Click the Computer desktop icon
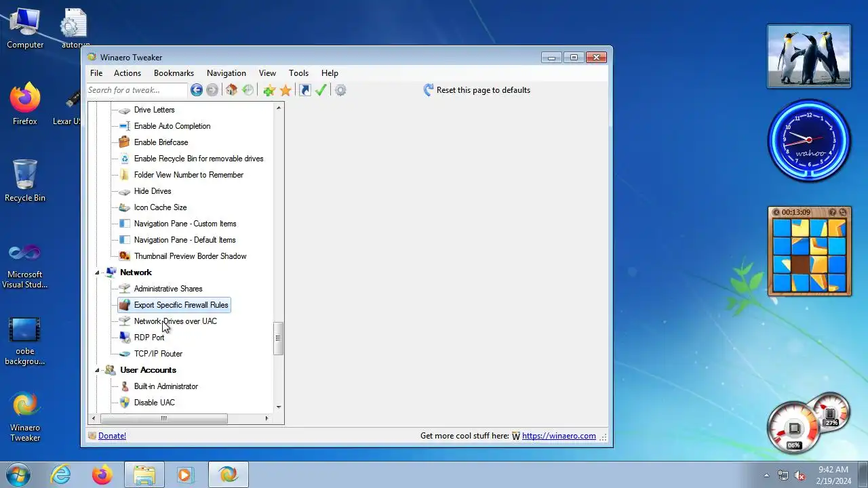Screen dimensions: 868x488 tap(25, 29)
